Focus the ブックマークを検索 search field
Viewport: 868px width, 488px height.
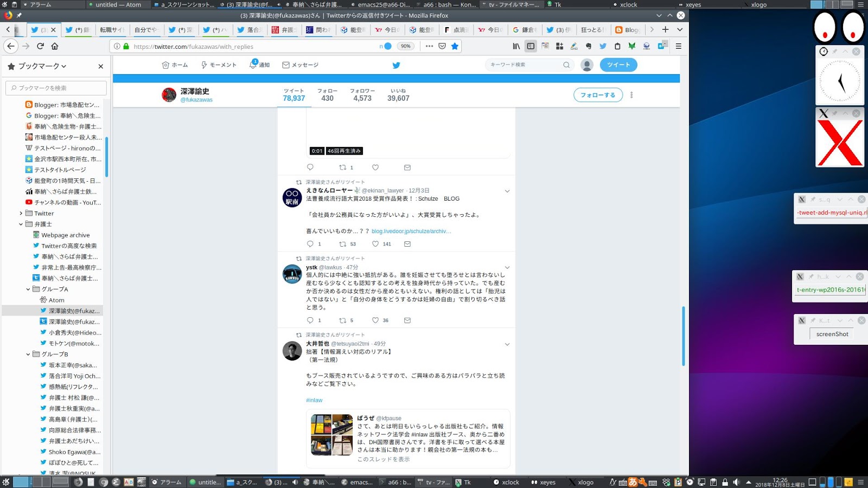pyautogui.click(x=56, y=88)
